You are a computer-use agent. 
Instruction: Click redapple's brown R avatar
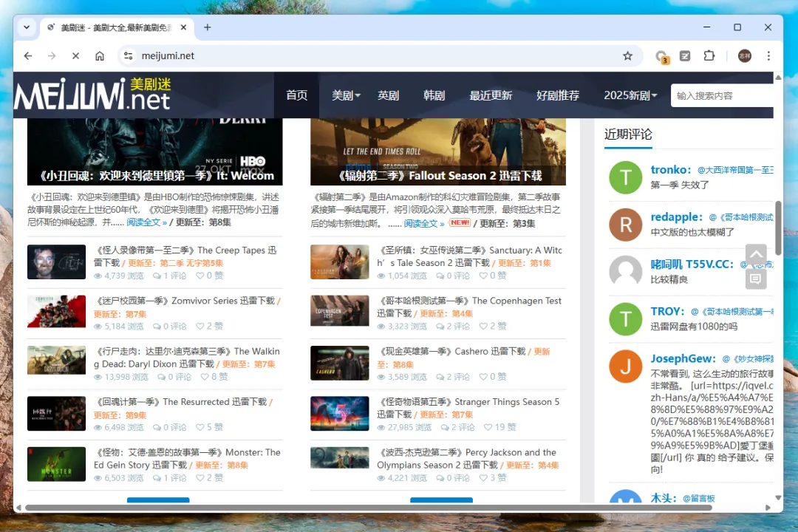pyautogui.click(x=626, y=225)
